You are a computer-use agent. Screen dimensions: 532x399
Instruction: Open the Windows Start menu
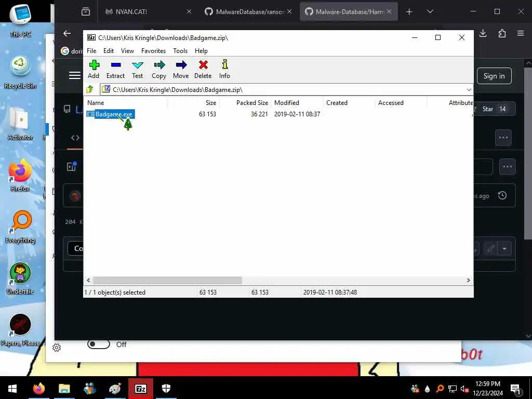[x=12, y=389]
